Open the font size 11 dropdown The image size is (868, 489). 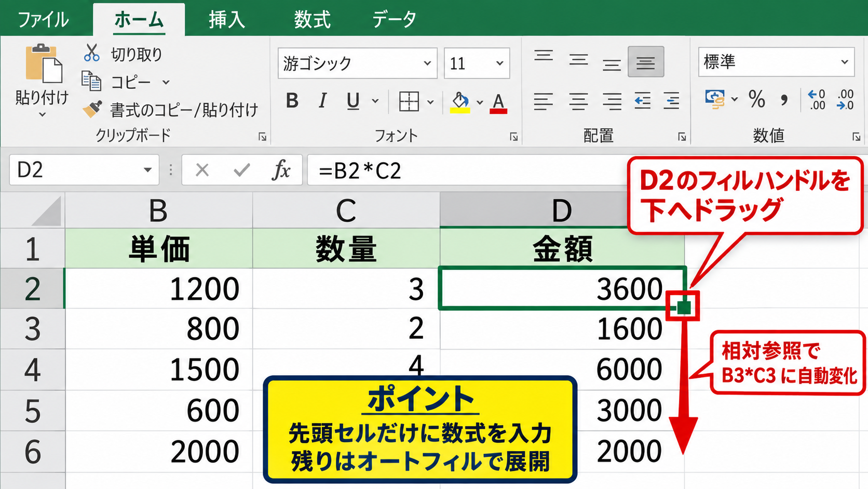499,63
